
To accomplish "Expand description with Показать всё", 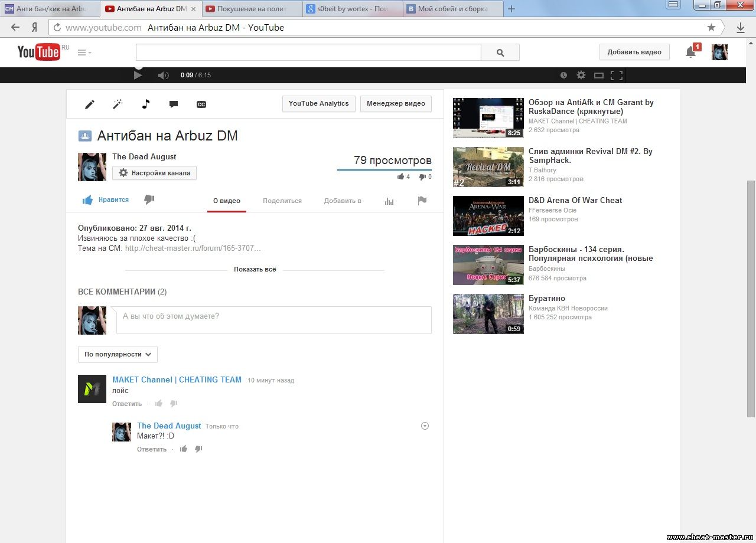I will click(255, 269).
